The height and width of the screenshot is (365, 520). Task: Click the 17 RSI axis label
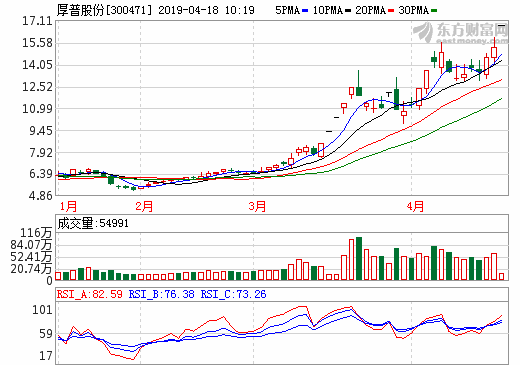[x=46, y=356]
